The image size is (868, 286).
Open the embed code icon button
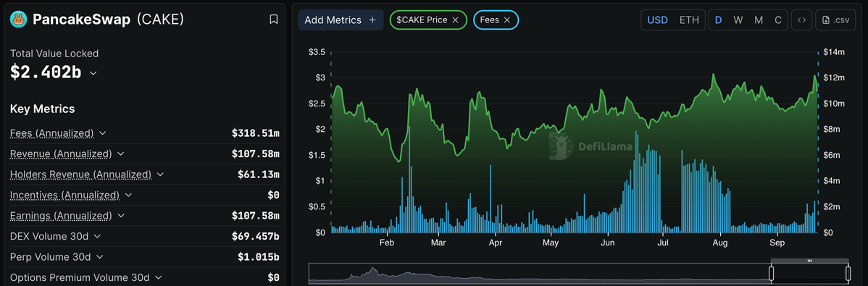[x=801, y=20]
